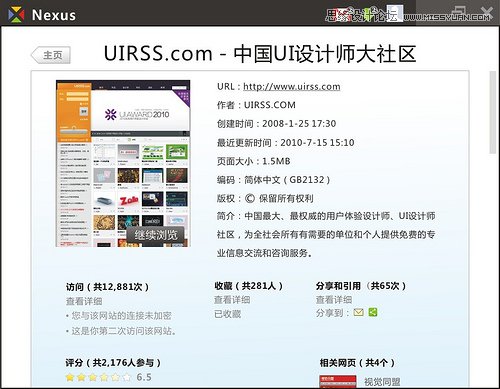Image resolution: width=500 pixels, height=389 pixels.
Task: Open 查看详细 under 分享和引用 section
Action: 334,300
